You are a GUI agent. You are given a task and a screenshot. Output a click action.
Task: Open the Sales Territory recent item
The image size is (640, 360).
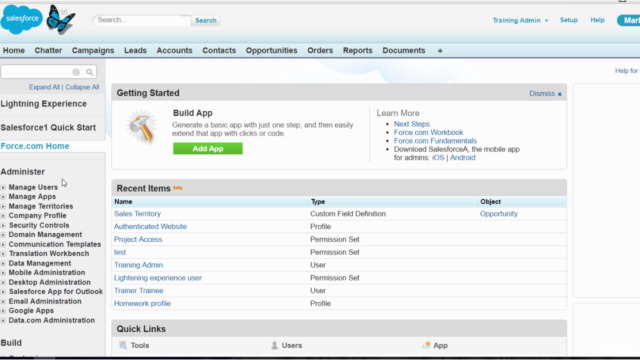click(137, 214)
